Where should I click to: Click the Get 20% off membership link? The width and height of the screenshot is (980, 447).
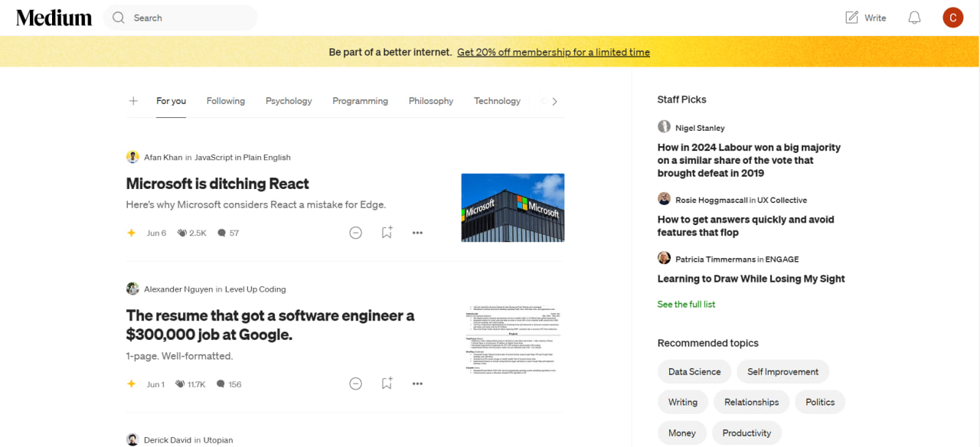point(554,52)
